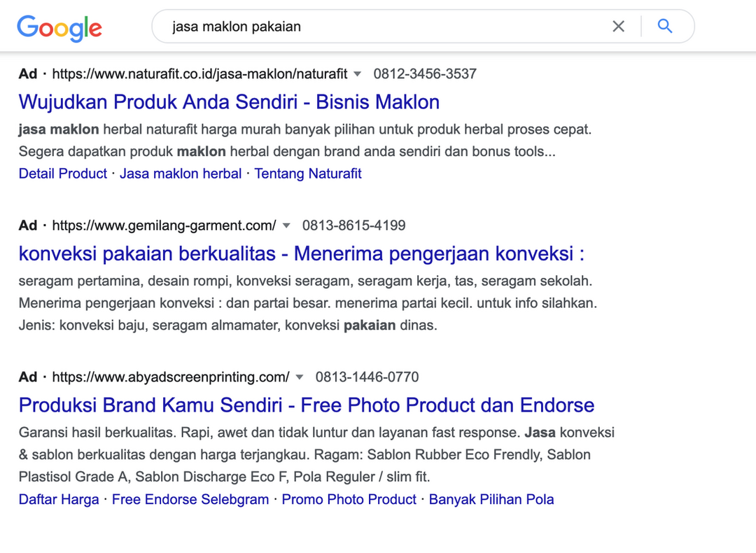Click the magnifying glass search icon
The width and height of the screenshot is (756, 553).
664,26
